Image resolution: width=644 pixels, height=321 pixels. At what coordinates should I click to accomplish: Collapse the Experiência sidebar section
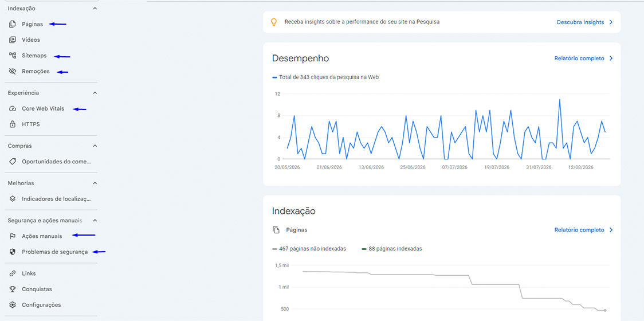tap(95, 93)
